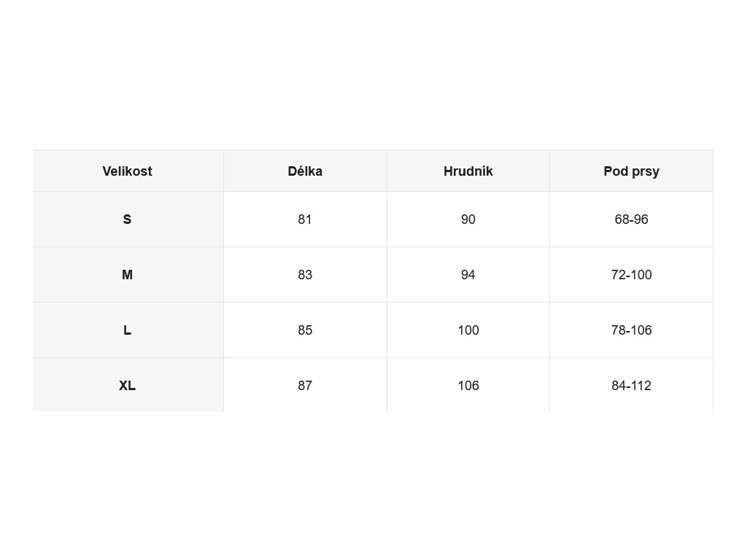747x560 pixels.
Task: Click the Délka value 87
Action: [305, 386]
